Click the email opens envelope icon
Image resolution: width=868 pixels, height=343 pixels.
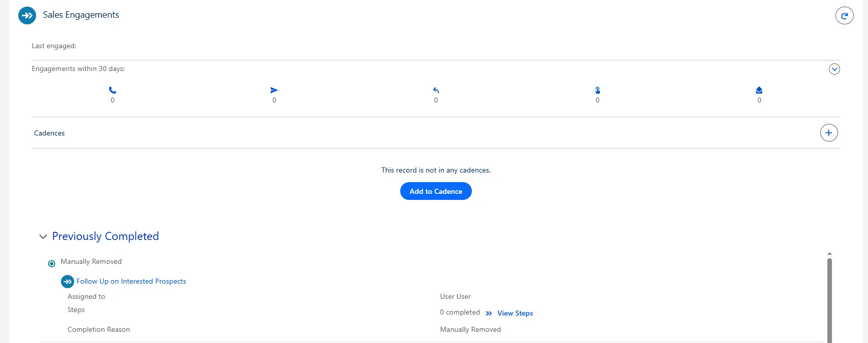pyautogui.click(x=759, y=90)
